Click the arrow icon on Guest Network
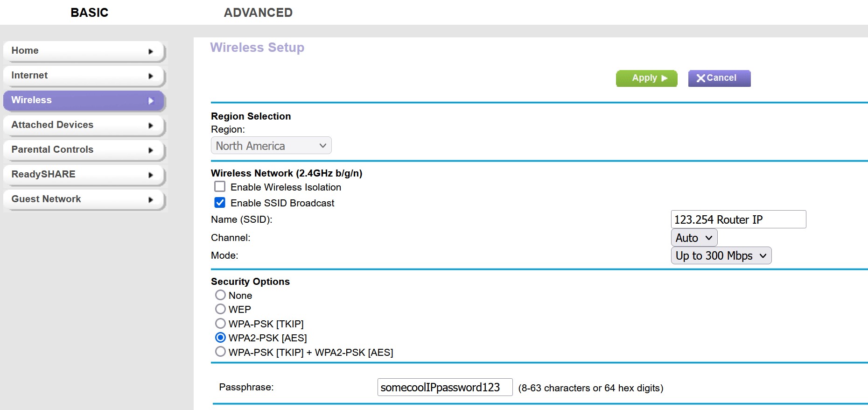 150,200
